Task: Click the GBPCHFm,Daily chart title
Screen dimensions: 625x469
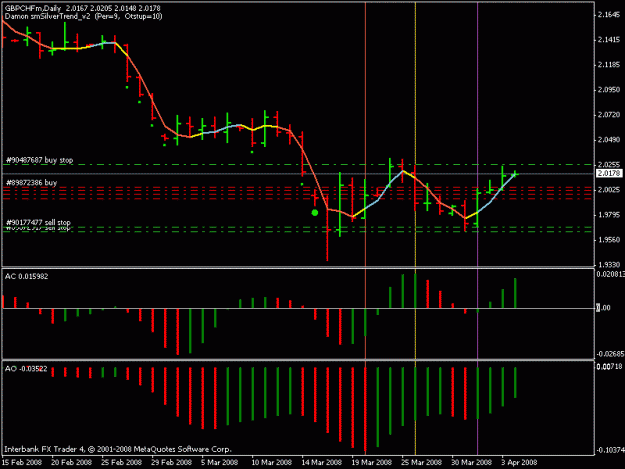Action: (x=33, y=8)
